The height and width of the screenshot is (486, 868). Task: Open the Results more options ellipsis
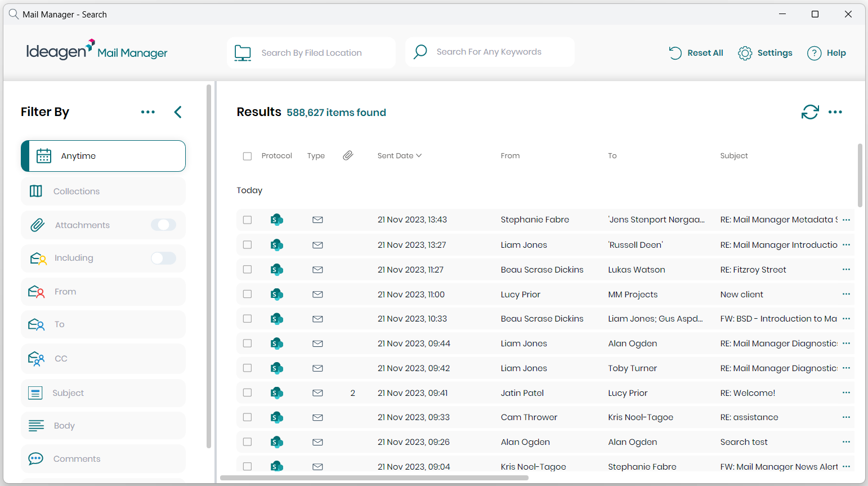[835, 112]
